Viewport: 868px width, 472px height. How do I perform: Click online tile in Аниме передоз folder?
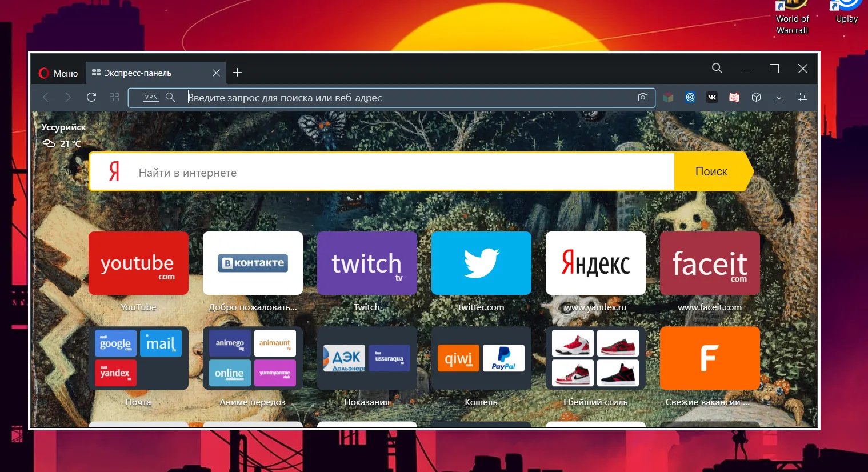tap(230, 373)
